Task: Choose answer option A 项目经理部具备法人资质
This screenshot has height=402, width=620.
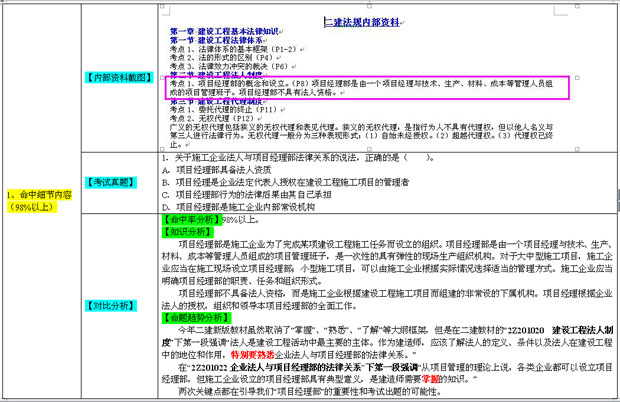Action: pyautogui.click(x=216, y=171)
